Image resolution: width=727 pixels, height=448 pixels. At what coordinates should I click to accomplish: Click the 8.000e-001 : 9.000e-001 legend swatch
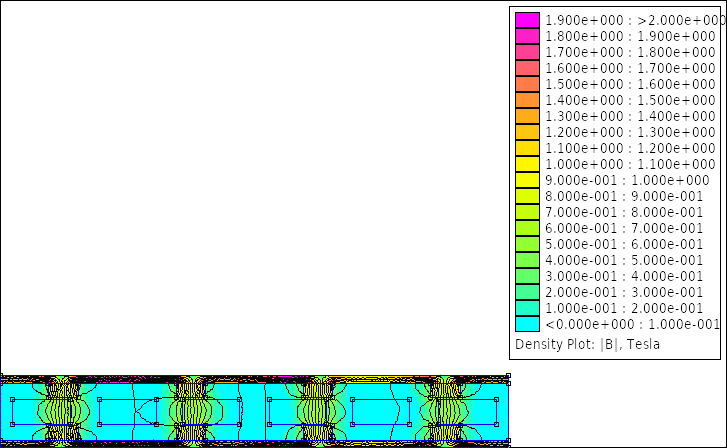click(527, 196)
